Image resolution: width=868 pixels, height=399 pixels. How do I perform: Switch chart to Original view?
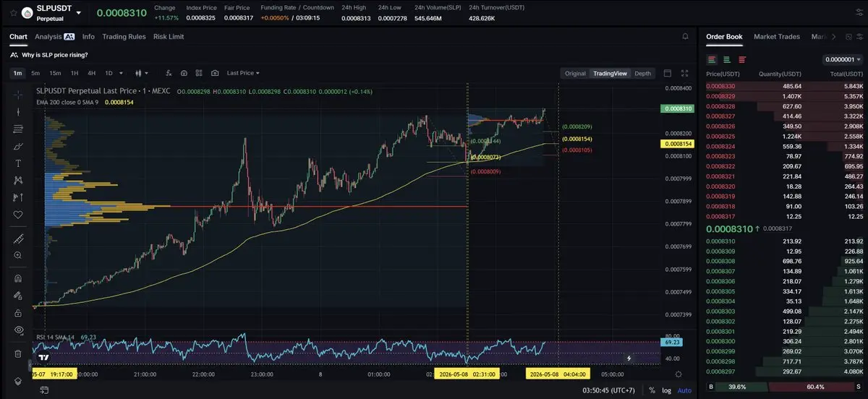[x=575, y=73]
